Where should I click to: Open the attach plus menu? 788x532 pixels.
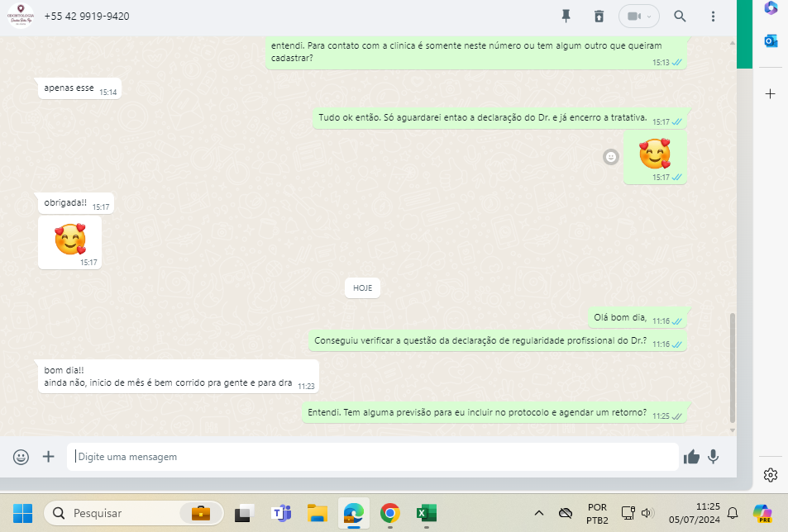48,457
